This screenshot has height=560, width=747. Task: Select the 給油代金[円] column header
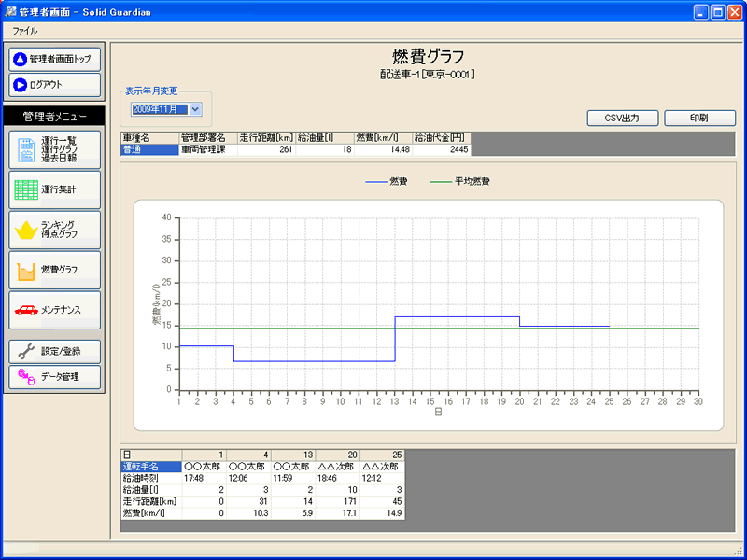pos(442,137)
